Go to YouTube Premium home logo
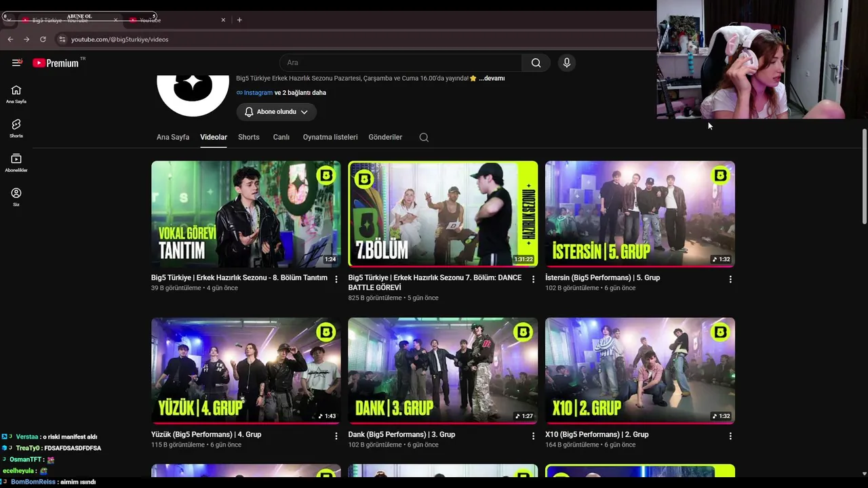Image resolution: width=868 pixels, height=488 pixels. (56, 63)
